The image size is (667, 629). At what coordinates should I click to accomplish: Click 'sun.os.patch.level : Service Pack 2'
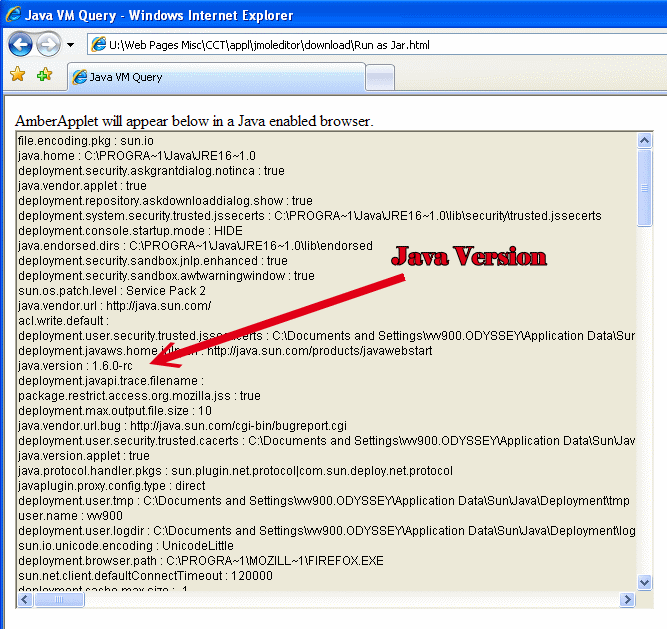[112, 291]
